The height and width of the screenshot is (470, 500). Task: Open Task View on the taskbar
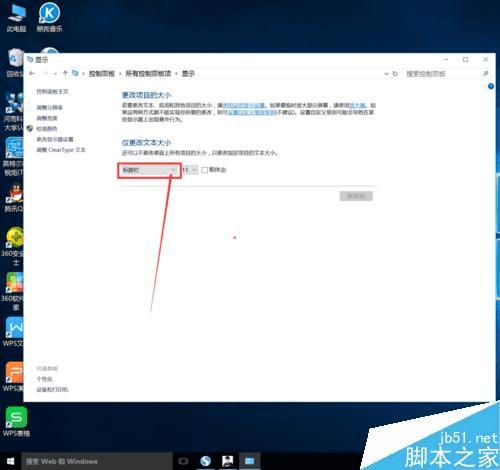click(x=183, y=461)
